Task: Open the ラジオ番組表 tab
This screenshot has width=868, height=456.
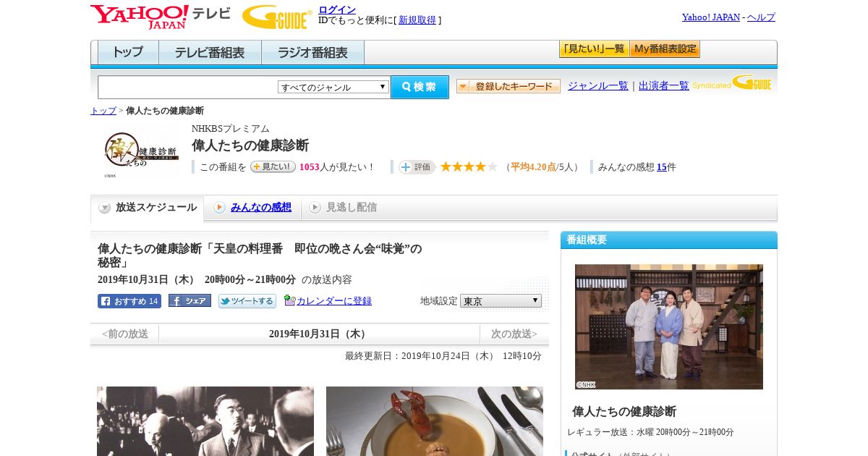Action: (x=312, y=53)
